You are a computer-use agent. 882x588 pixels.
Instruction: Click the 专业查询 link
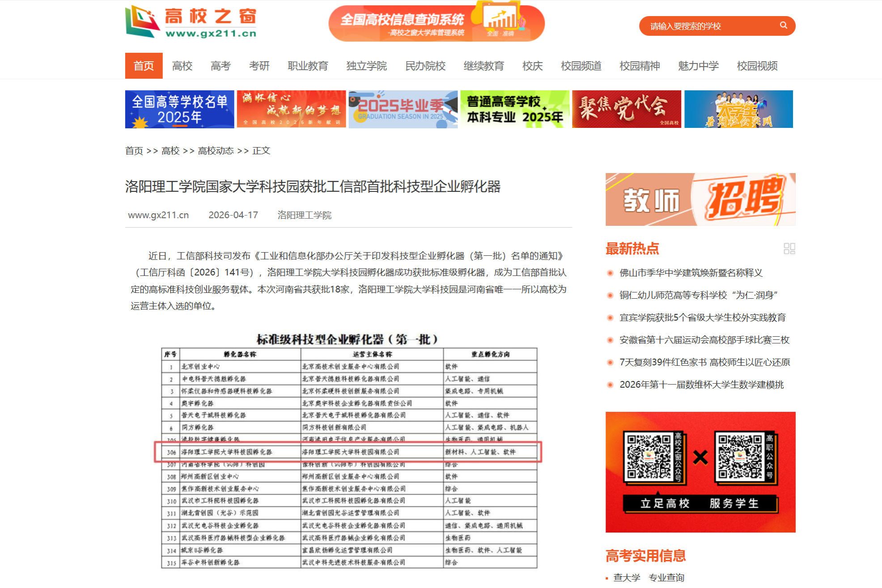666,577
